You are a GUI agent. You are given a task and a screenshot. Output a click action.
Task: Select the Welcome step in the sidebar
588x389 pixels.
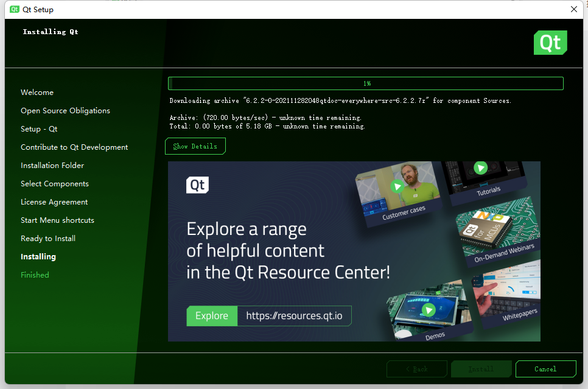[x=37, y=93]
